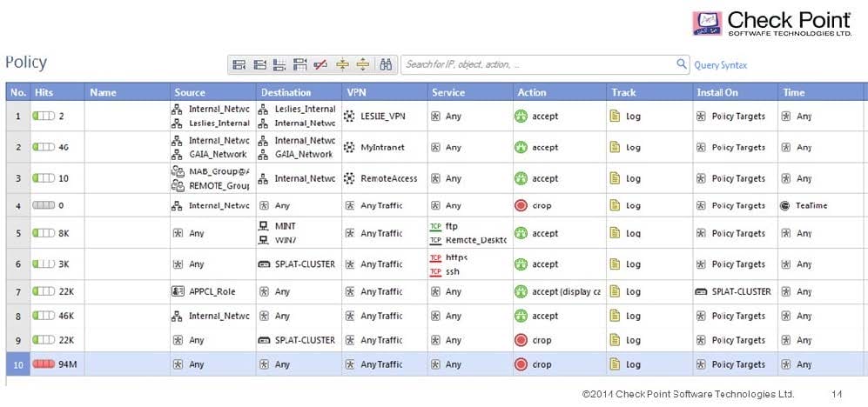Click the network icon beside GAIA_Network source
This screenshot has width=868, height=407.
(177, 154)
